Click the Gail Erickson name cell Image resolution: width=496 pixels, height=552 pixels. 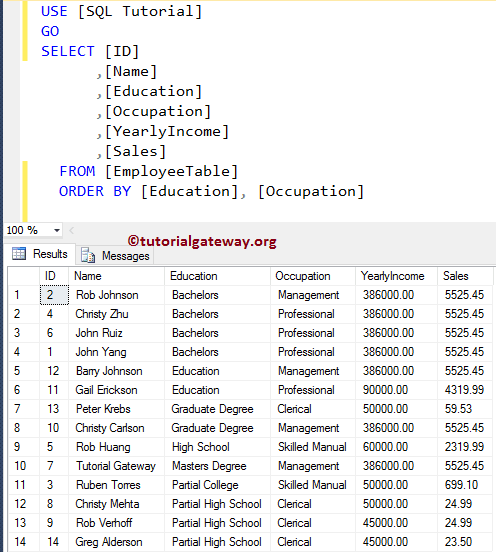pyautogui.click(x=117, y=390)
